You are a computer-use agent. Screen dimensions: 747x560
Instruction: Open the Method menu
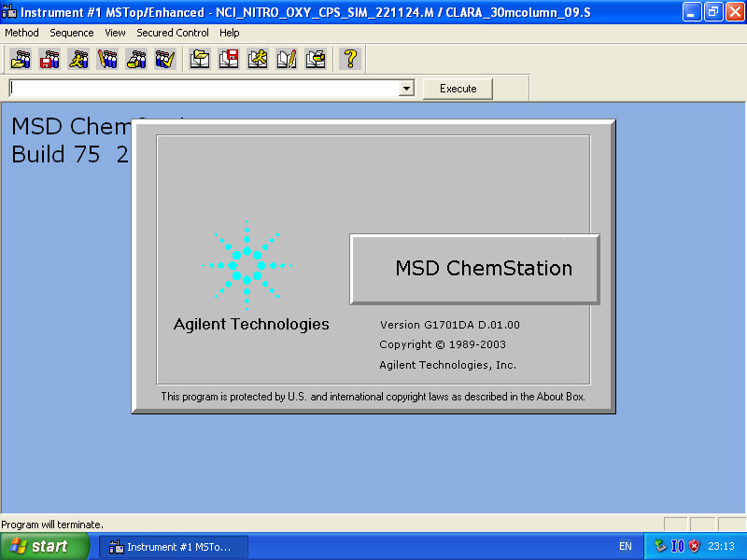[x=21, y=33]
